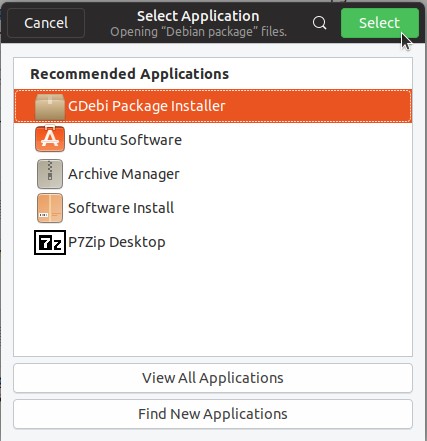Click Find New Applications
Viewport: 427px width, 441px height.
[213, 414]
